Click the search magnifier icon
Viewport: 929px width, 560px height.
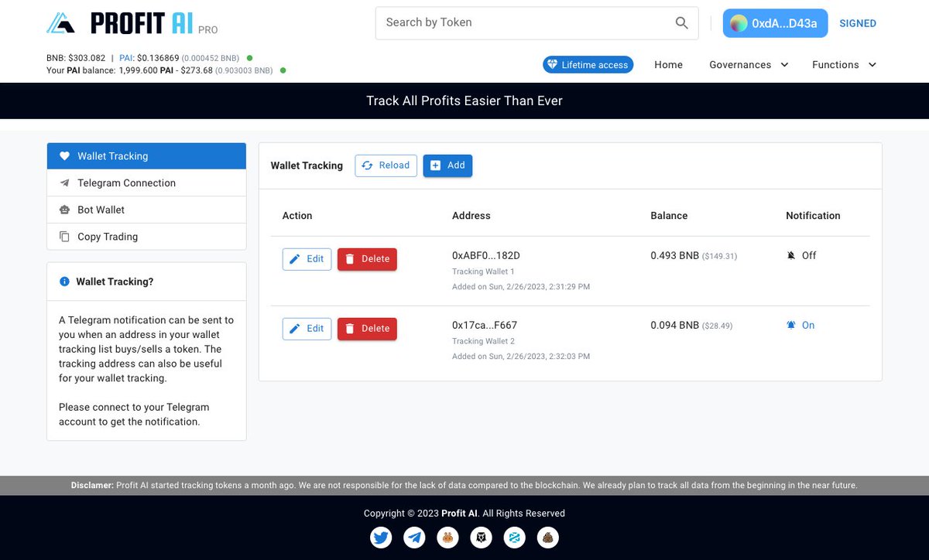681,23
